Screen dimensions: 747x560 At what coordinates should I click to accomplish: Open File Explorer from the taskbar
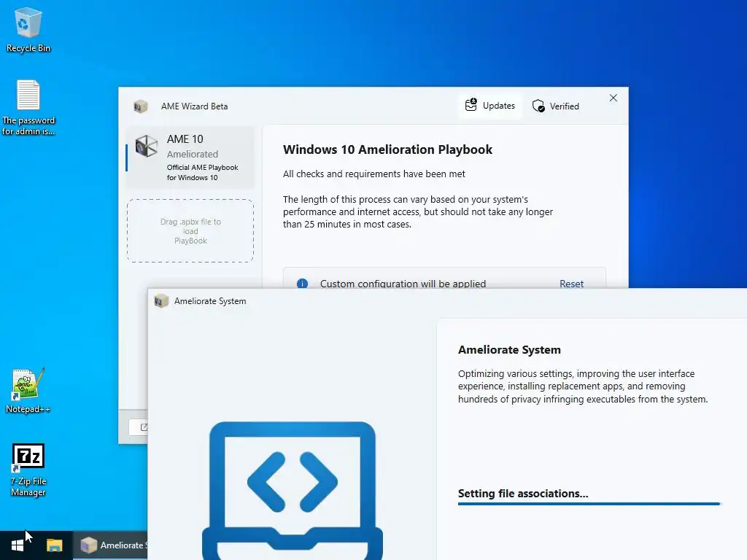tap(54, 545)
